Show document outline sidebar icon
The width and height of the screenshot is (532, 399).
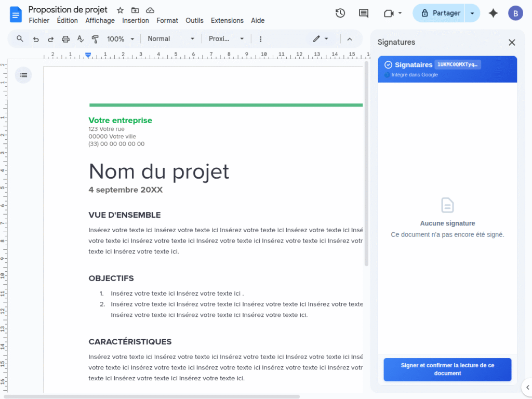(x=23, y=75)
